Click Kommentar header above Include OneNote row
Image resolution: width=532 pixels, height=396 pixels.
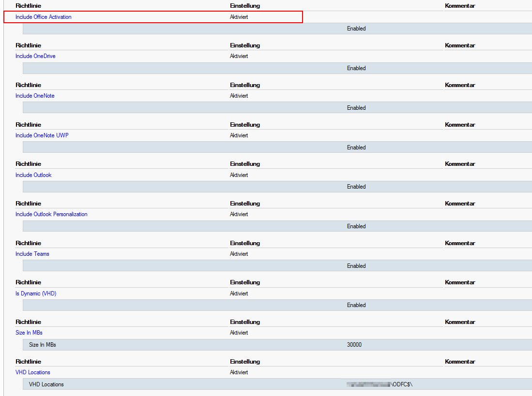tap(460, 85)
